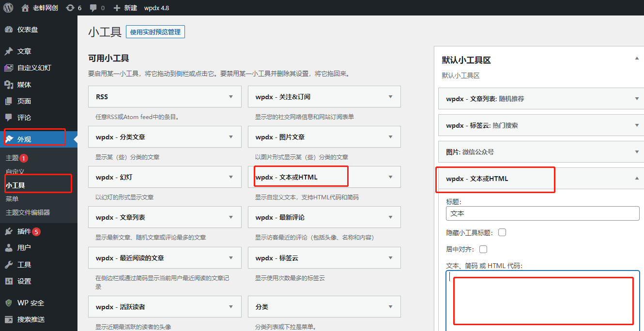
Task: Click the 页面 pages icon
Action: [9, 101]
